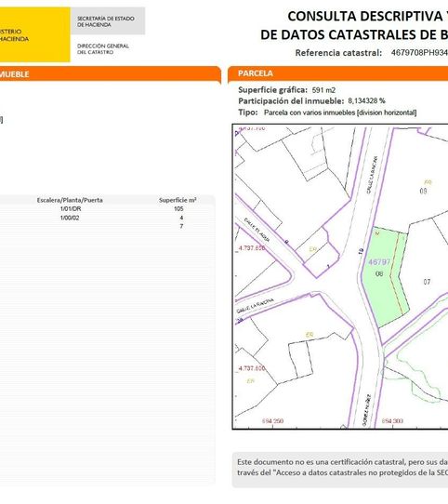The image size is (448, 504).
Task: Click the block number 46797 on map
Action: [x=379, y=262]
